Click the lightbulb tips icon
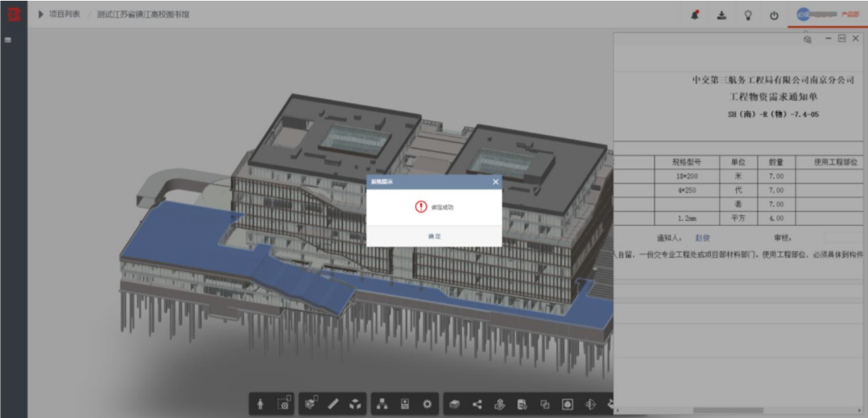Screen dimensions: 868x418 pos(748,16)
